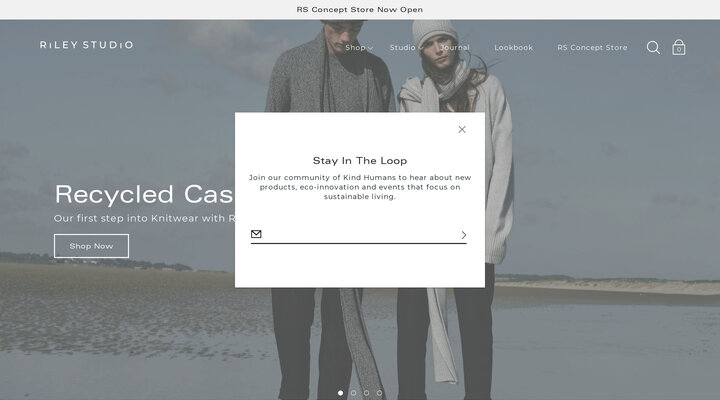Open the shopping bag cart icon

(679, 47)
